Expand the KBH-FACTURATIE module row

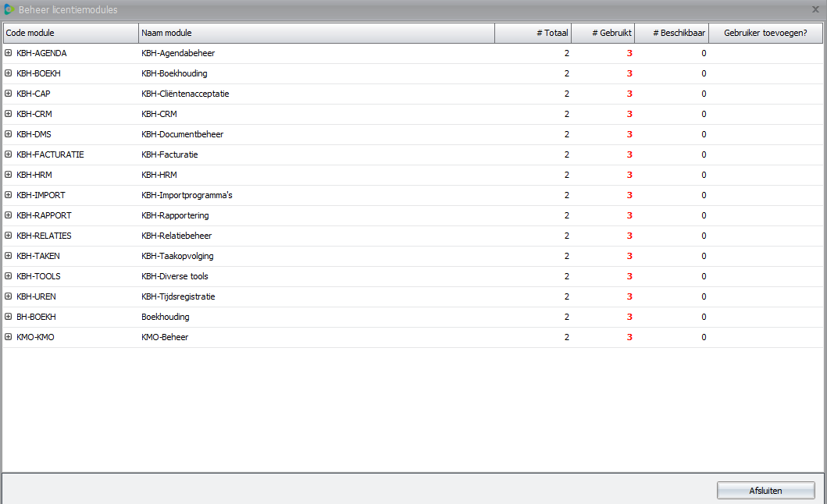[9, 154]
